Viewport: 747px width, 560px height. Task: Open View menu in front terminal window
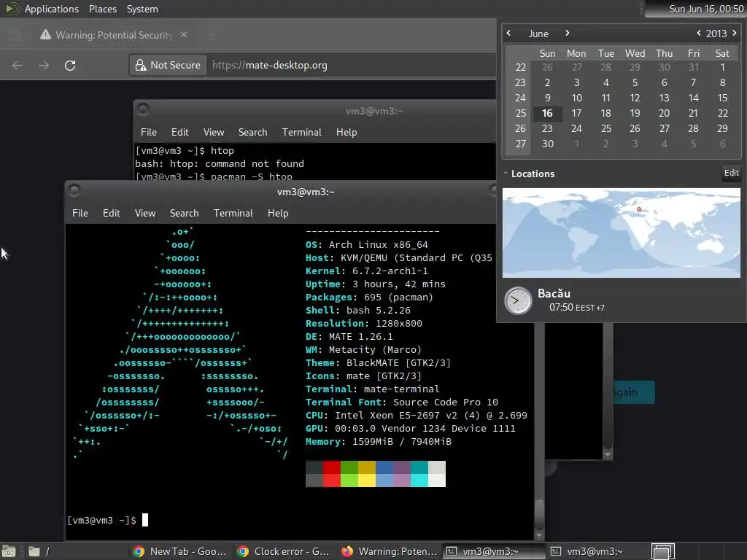(x=145, y=214)
